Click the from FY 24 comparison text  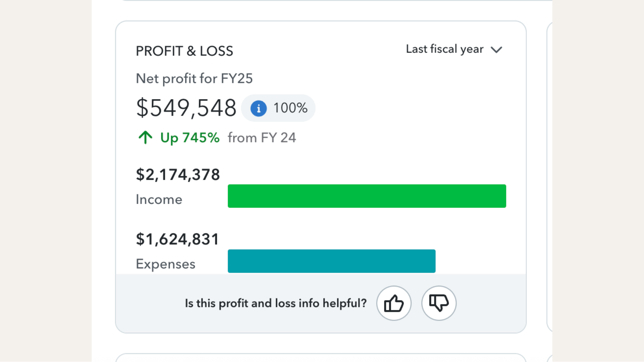(x=262, y=138)
